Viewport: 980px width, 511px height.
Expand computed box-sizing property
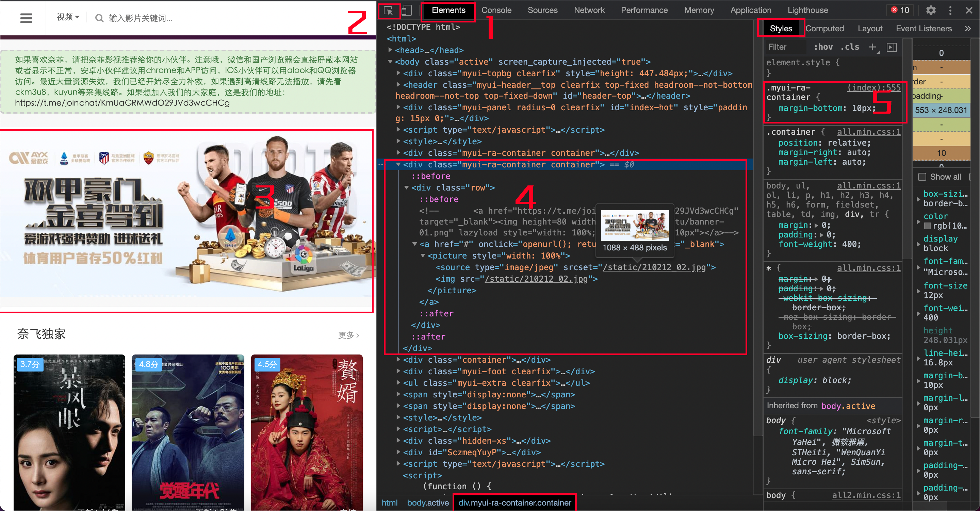[x=918, y=199]
